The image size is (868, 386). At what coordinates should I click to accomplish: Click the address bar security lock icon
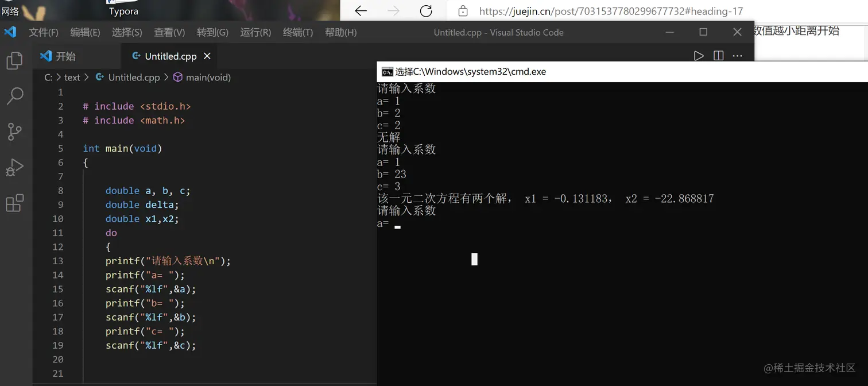tap(463, 11)
